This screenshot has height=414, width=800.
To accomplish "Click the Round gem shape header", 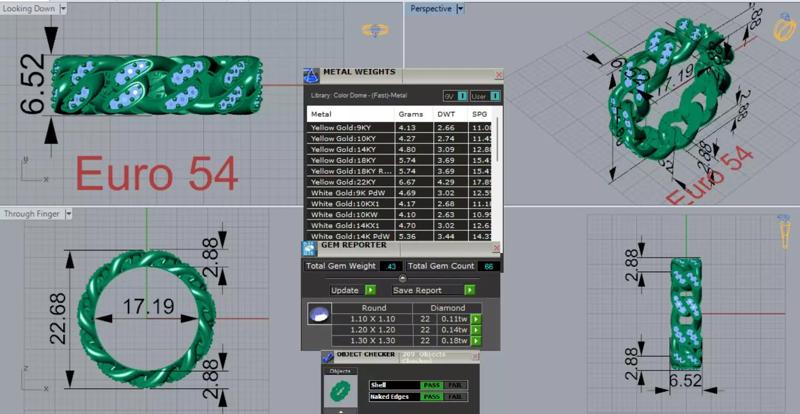I will tap(373, 308).
